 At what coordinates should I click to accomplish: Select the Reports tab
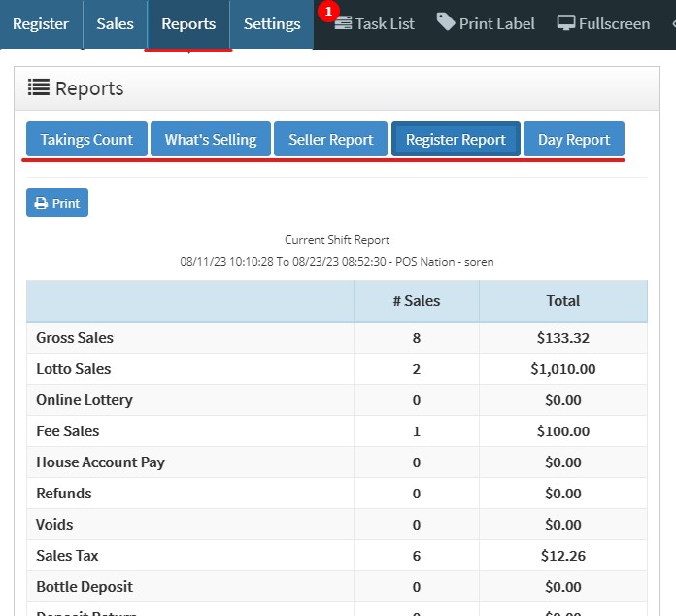[188, 24]
